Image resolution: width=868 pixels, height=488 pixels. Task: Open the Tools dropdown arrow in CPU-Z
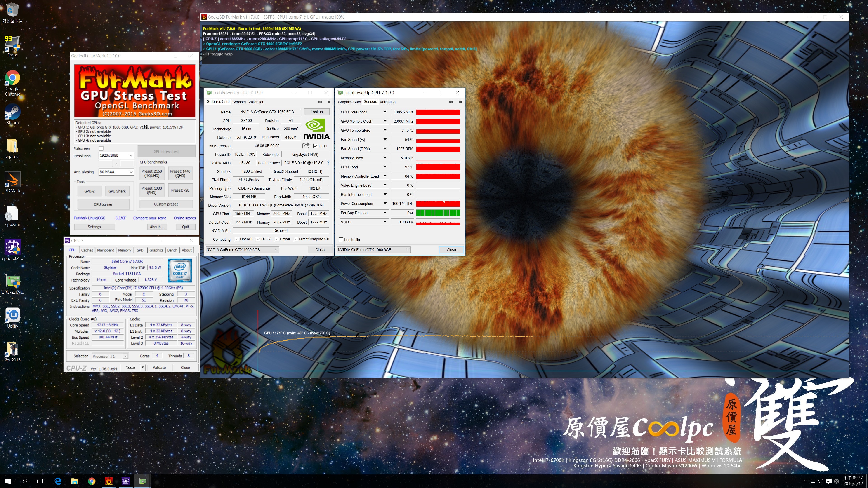click(143, 367)
